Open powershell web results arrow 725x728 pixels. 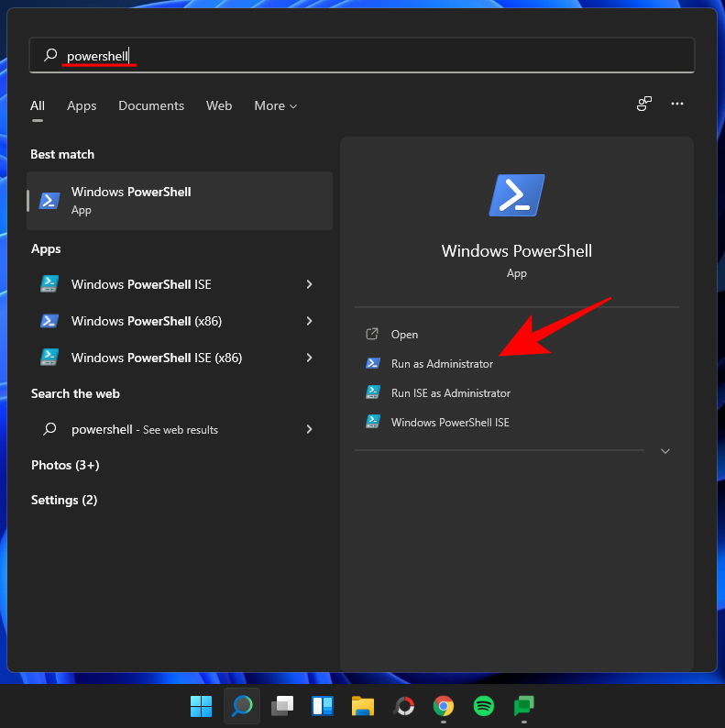pyautogui.click(x=309, y=429)
